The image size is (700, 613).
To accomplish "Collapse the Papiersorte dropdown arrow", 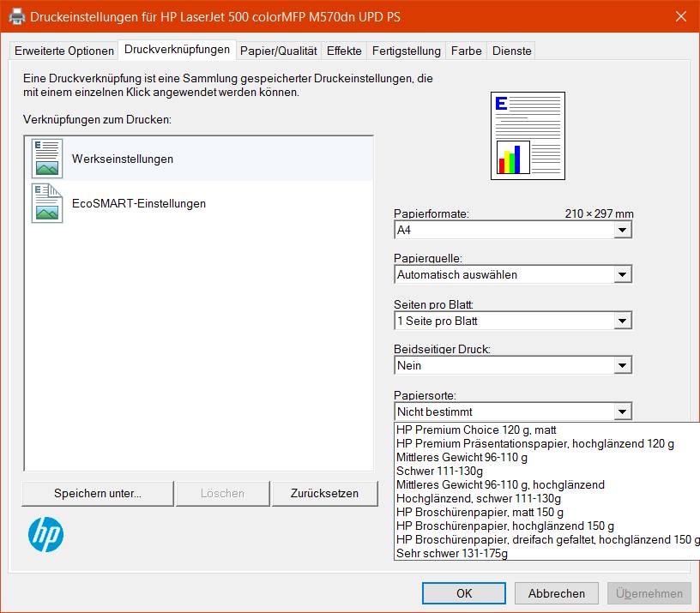I will tap(622, 412).
